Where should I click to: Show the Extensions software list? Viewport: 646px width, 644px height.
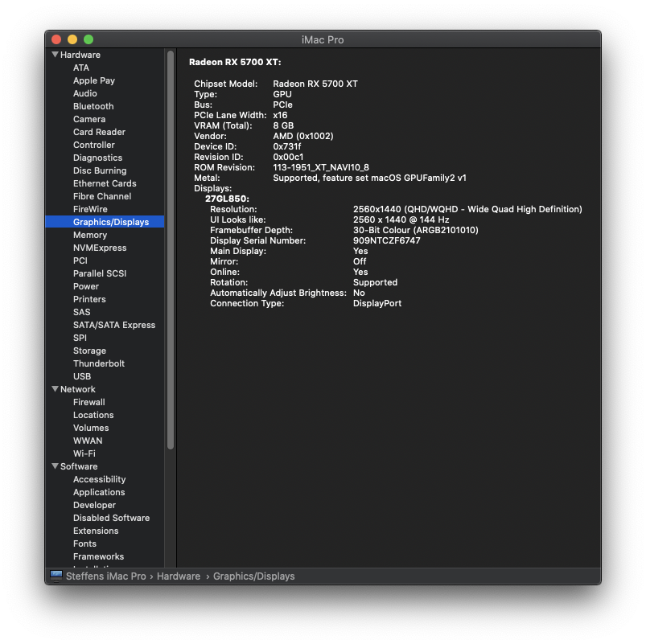pyautogui.click(x=96, y=531)
